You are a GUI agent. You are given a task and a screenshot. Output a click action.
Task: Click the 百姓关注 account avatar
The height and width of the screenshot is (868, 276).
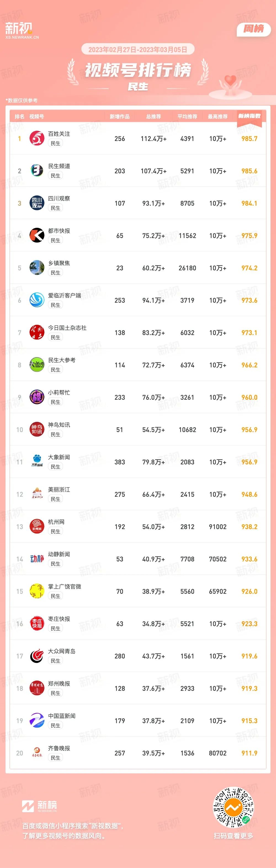tap(37, 138)
